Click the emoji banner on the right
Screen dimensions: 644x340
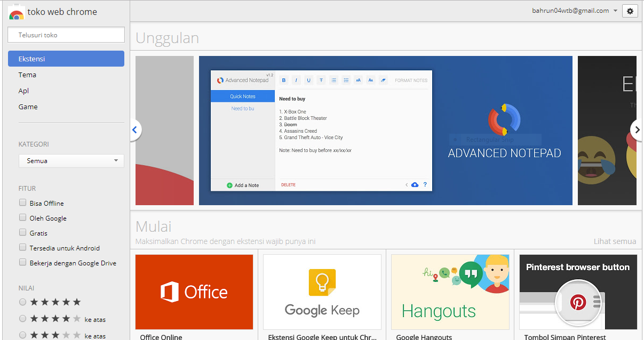607,131
